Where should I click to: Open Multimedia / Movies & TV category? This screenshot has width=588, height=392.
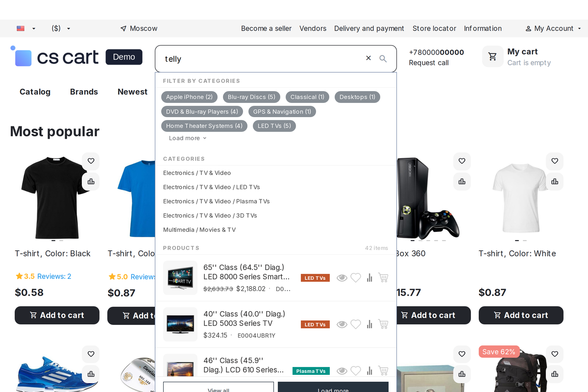pyautogui.click(x=199, y=230)
